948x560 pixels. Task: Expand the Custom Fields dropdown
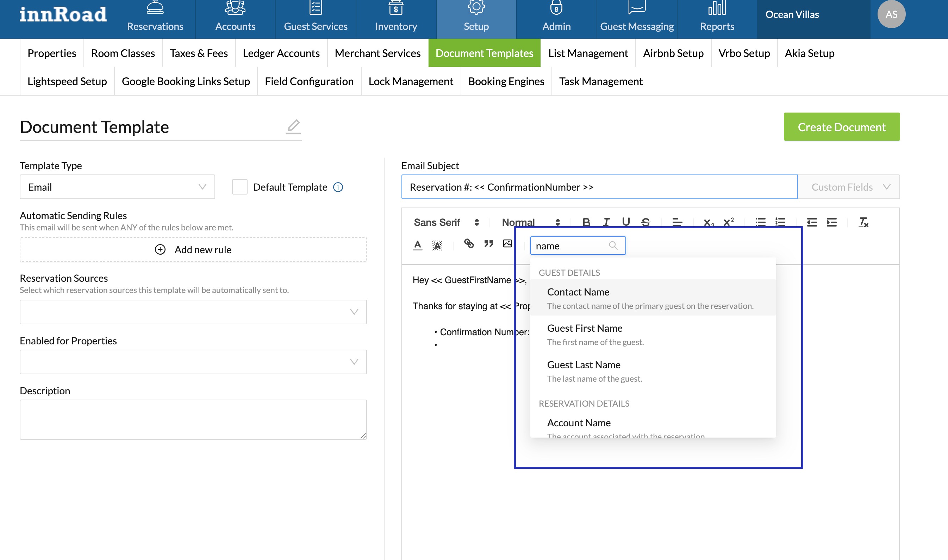849,187
